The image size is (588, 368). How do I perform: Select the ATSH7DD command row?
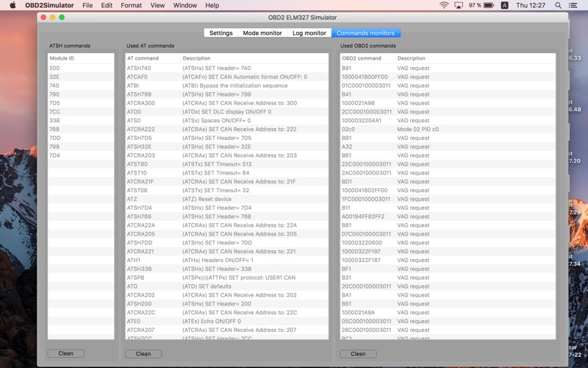coord(227,243)
